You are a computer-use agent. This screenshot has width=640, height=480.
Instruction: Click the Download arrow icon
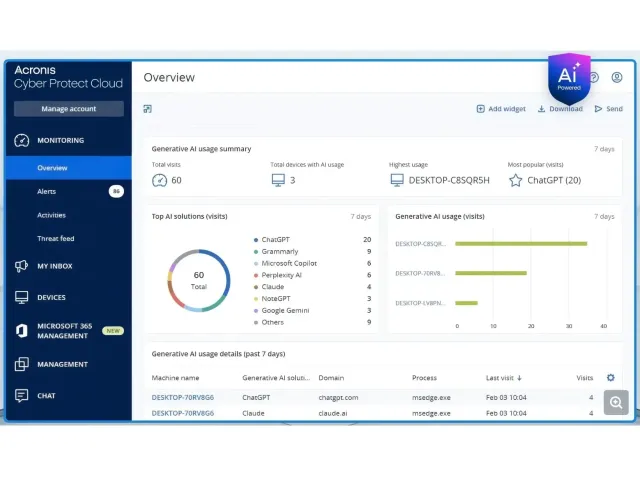point(541,109)
